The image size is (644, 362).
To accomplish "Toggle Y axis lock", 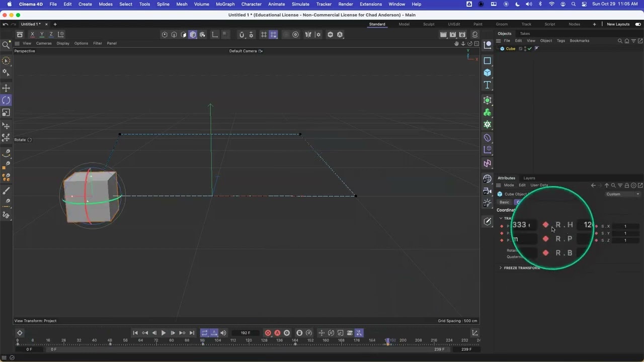I will pyautogui.click(x=42, y=34).
